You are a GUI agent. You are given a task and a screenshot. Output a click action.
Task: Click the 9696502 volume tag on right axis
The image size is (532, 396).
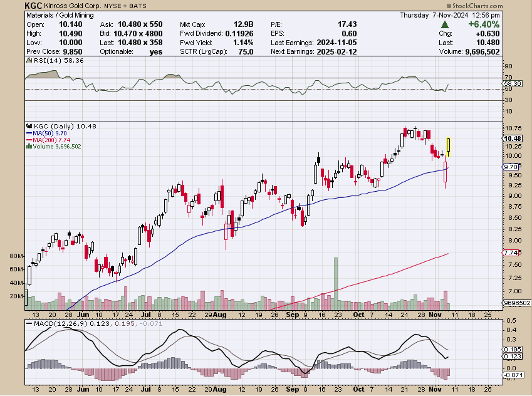[x=517, y=303]
